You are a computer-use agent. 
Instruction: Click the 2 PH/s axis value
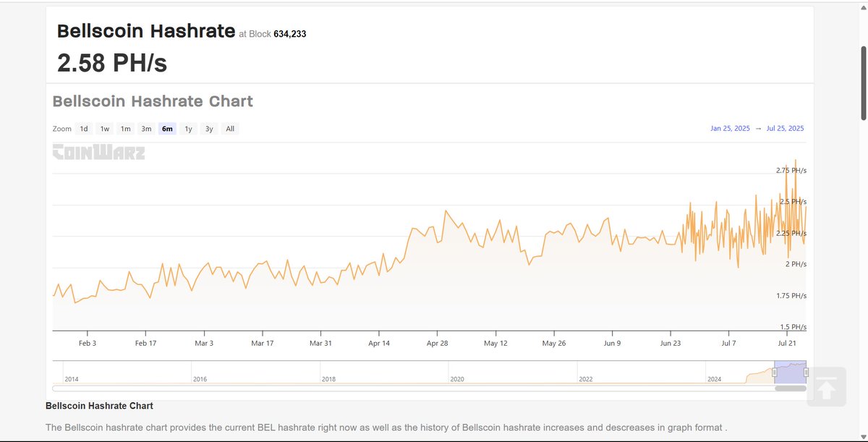click(796, 264)
